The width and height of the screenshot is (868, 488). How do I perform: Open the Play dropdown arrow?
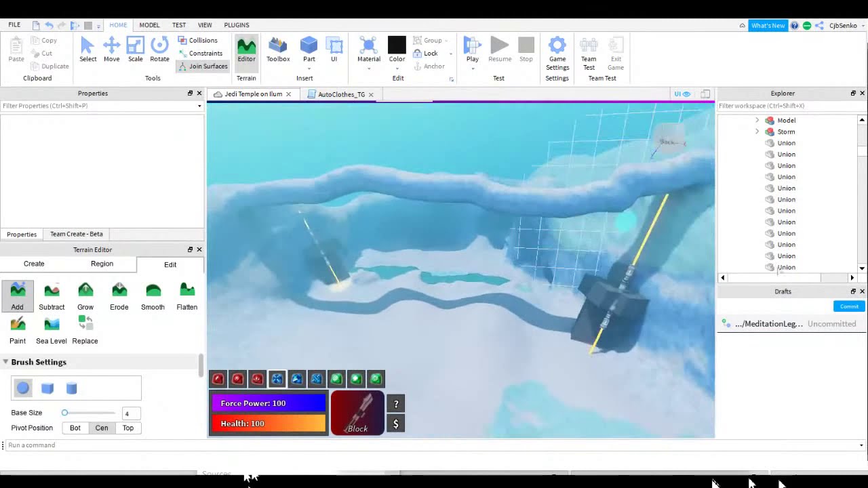[473, 68]
